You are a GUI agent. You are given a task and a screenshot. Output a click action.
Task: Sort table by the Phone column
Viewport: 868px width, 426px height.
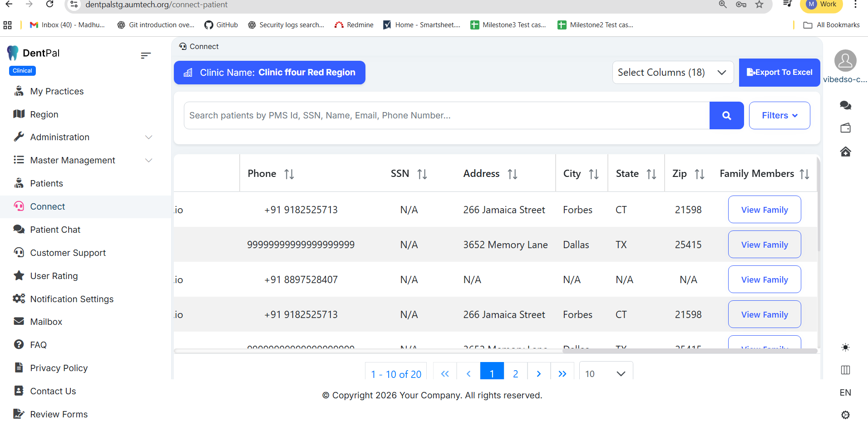289,174
